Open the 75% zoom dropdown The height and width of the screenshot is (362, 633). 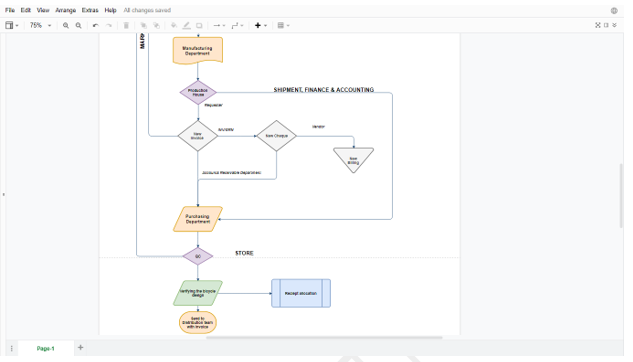click(x=40, y=25)
